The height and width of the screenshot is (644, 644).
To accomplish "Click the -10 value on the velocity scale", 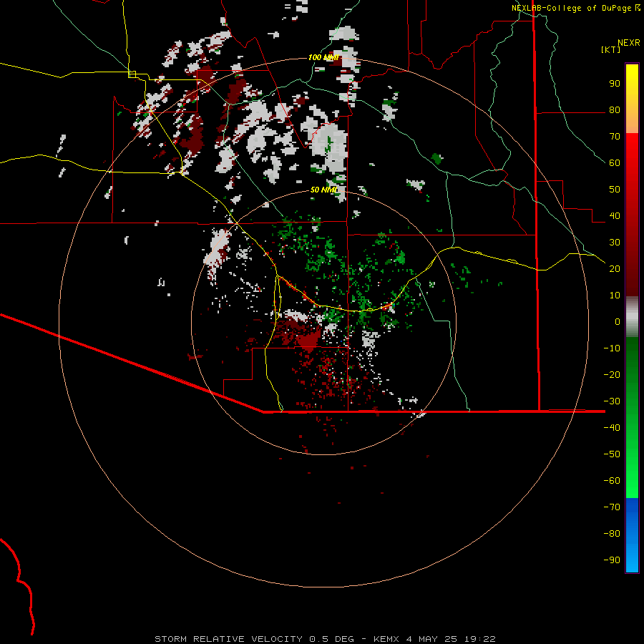I will pos(612,348).
